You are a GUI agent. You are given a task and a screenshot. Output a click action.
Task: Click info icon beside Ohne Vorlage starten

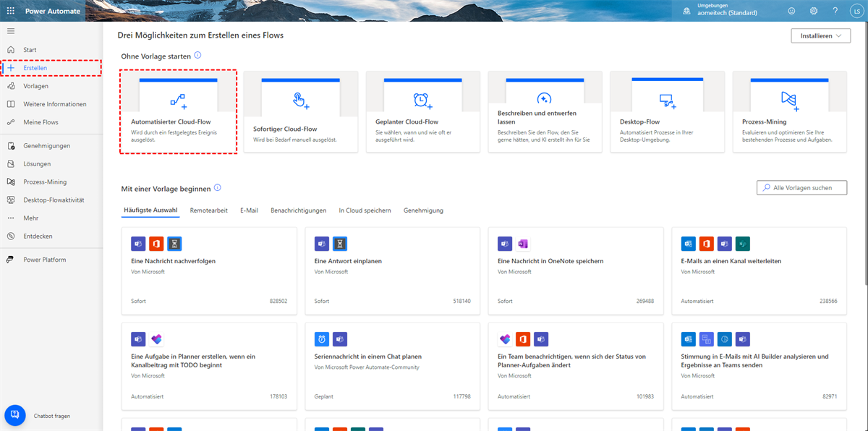197,56
